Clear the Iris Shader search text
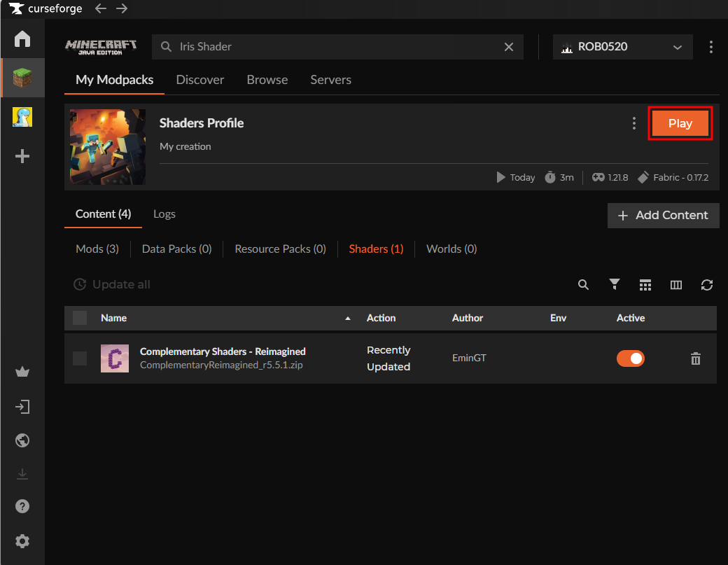The image size is (728, 565). point(509,47)
